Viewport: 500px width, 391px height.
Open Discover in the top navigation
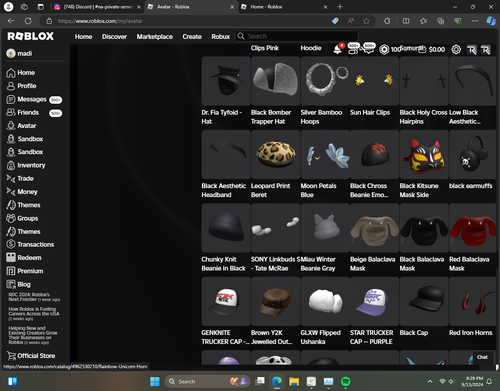tap(114, 37)
